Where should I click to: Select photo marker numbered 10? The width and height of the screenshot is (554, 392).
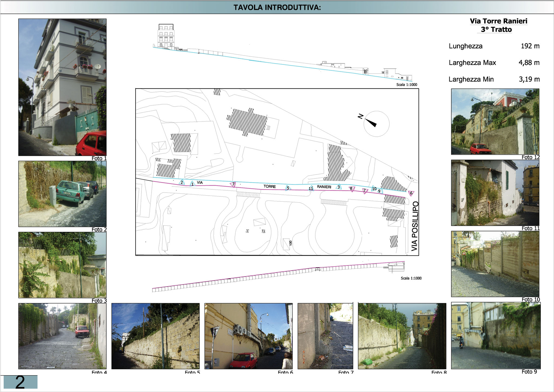374,189
